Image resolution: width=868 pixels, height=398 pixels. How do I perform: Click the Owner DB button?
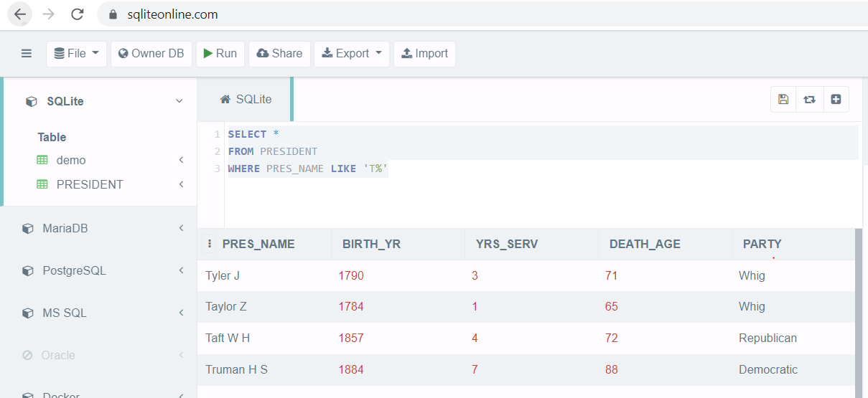pos(151,54)
